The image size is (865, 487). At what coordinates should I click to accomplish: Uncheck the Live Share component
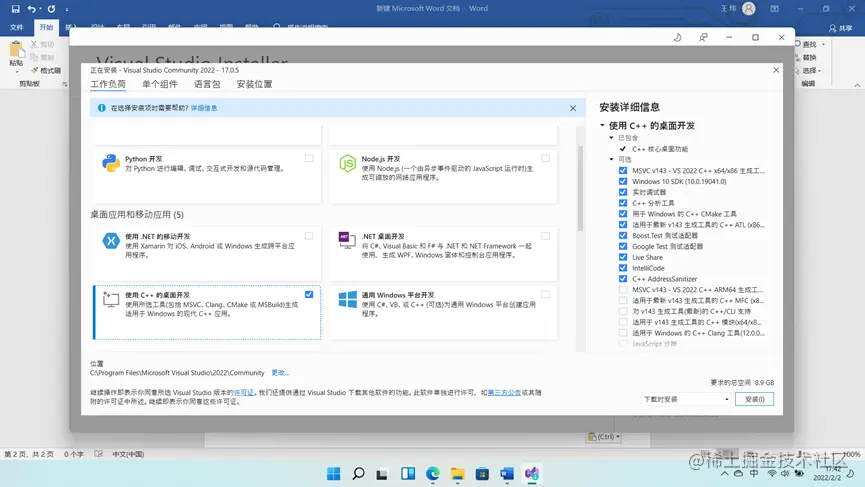(x=623, y=257)
